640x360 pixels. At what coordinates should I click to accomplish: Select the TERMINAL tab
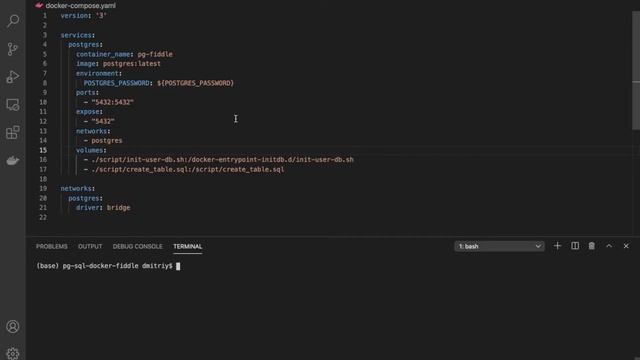tap(187, 247)
